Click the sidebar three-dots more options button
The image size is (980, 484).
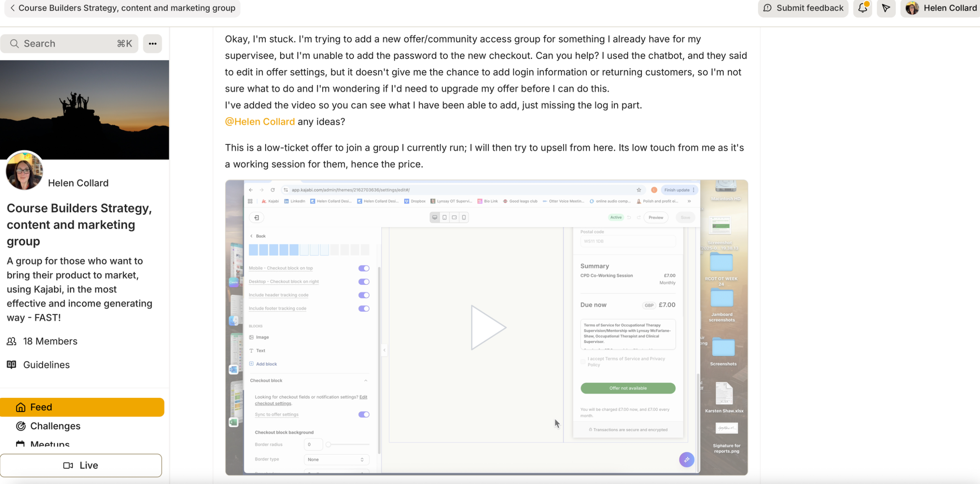pos(152,44)
